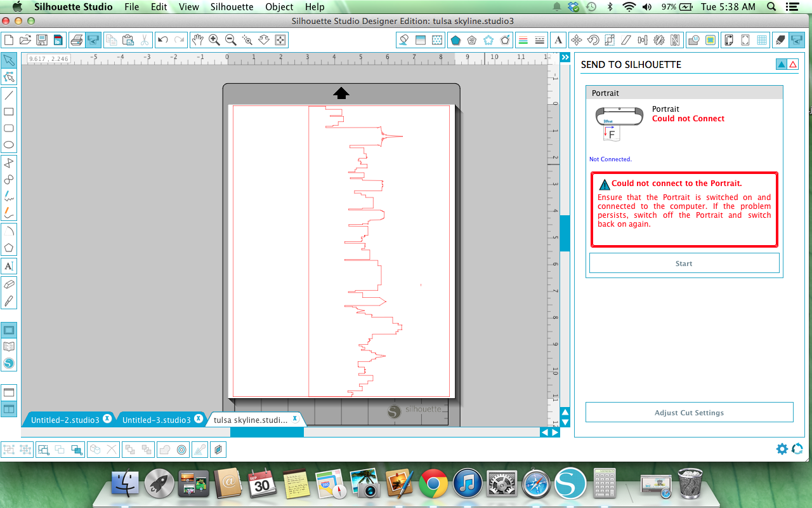The width and height of the screenshot is (812, 508).
Task: Open the Library book icon
Action: point(9,347)
